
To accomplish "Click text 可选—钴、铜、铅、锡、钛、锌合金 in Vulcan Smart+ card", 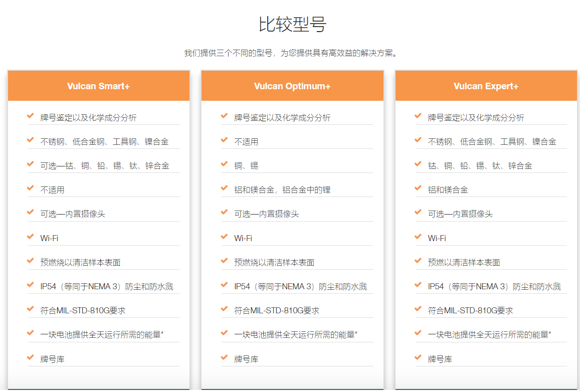I will (x=105, y=166).
